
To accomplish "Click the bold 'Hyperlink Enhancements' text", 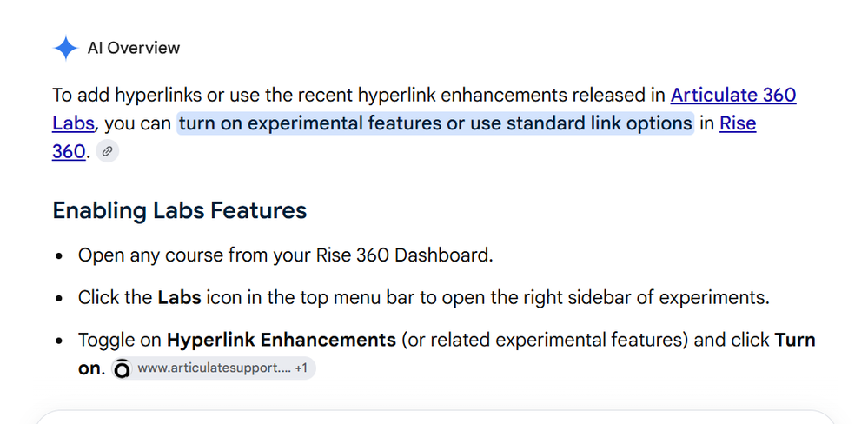I will 282,340.
